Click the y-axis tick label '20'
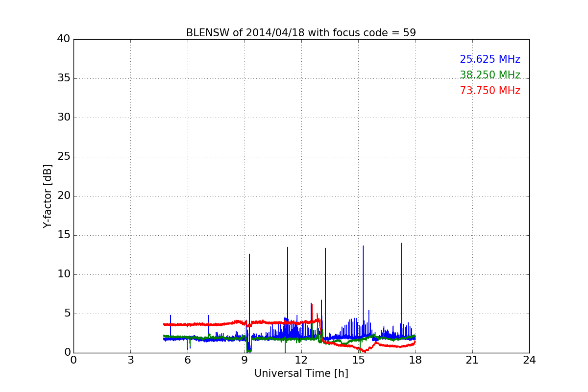Screen dimensions: 588x392 coord(64,196)
